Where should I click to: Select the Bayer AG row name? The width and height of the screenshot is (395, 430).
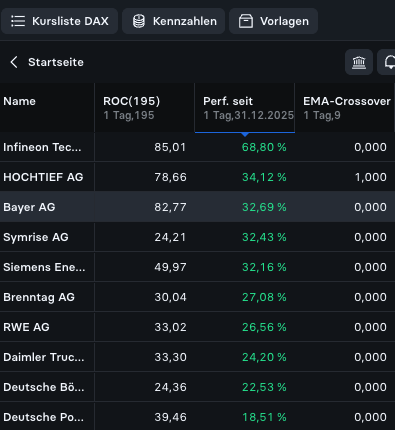point(29,207)
